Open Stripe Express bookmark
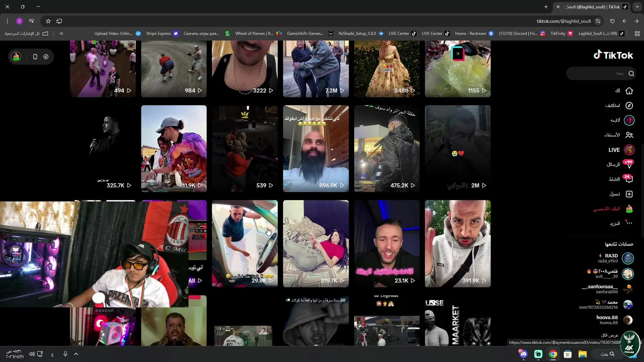644x362 pixels. click(162, 34)
